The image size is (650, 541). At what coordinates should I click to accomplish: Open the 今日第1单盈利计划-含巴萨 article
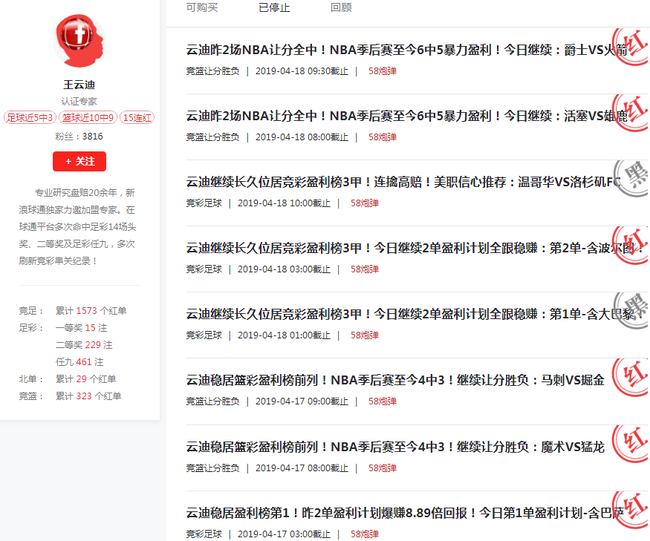pyautogui.click(x=405, y=513)
